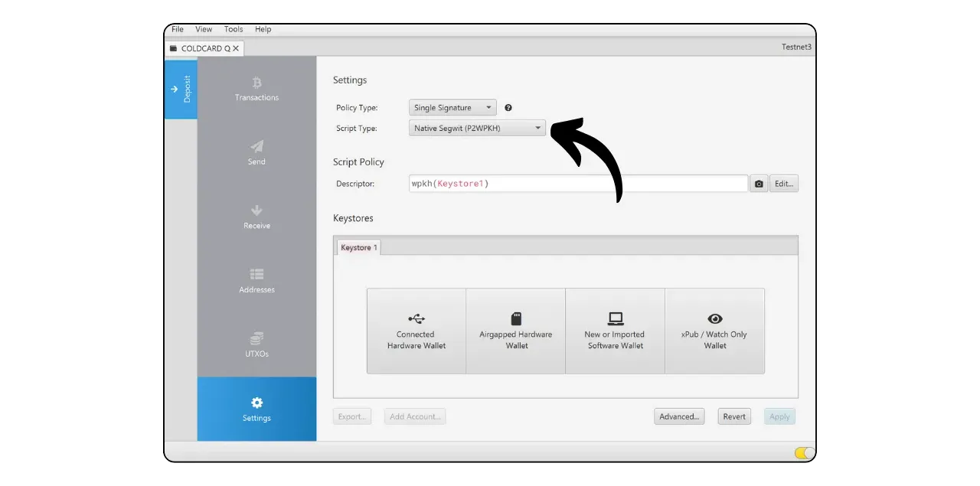Open the Transactions view in sidebar
The image size is (980, 486).
pyautogui.click(x=256, y=88)
